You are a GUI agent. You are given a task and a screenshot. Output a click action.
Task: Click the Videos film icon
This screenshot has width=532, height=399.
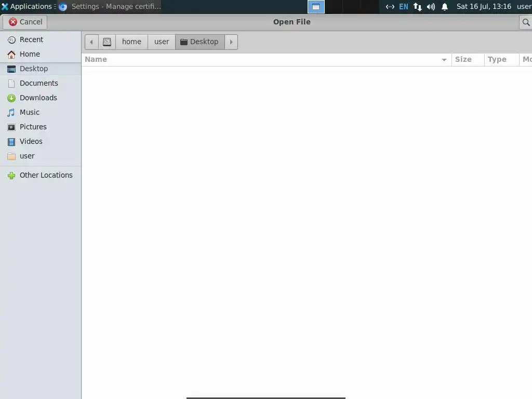11,142
